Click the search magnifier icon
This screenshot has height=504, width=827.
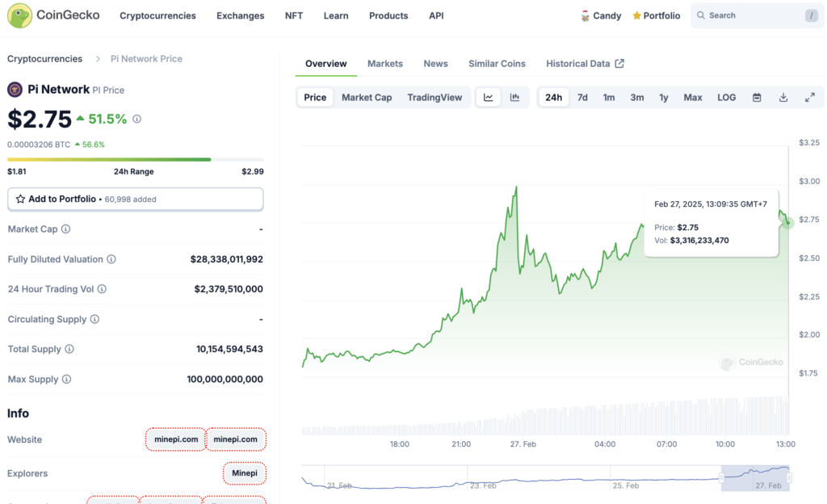click(701, 15)
